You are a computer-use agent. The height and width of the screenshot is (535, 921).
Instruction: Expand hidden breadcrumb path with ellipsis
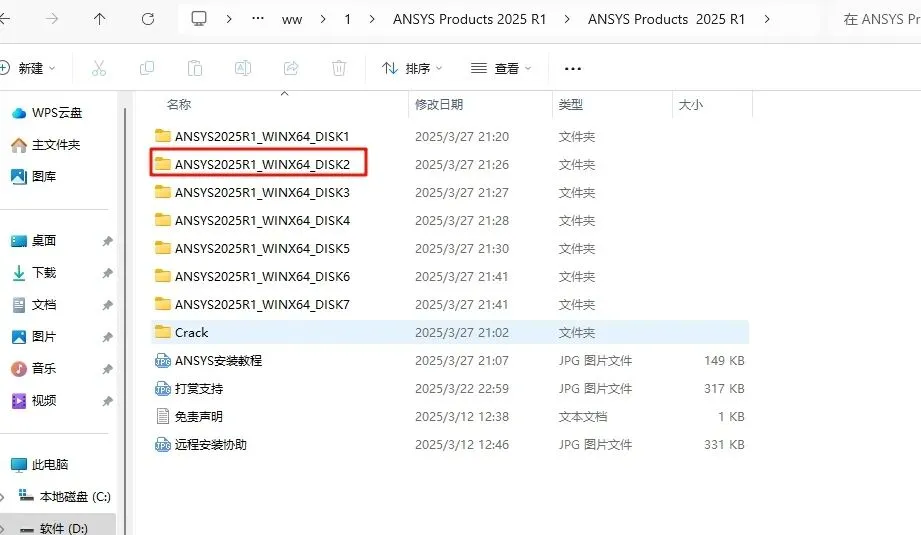tap(258, 19)
